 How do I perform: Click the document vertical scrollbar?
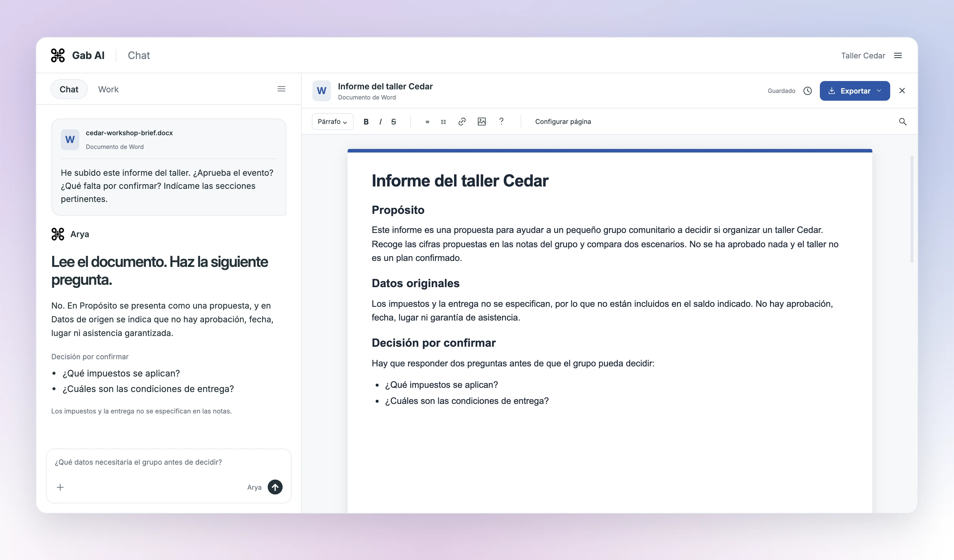912,209
